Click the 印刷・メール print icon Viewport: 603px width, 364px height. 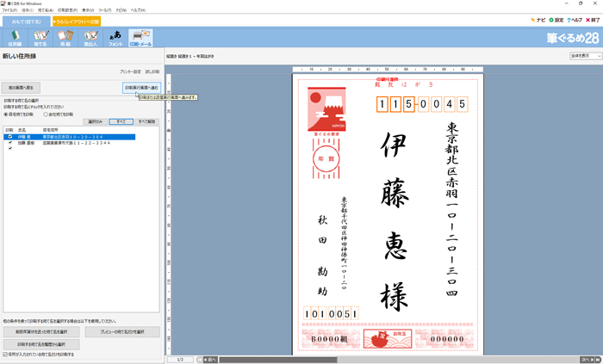tap(140, 37)
